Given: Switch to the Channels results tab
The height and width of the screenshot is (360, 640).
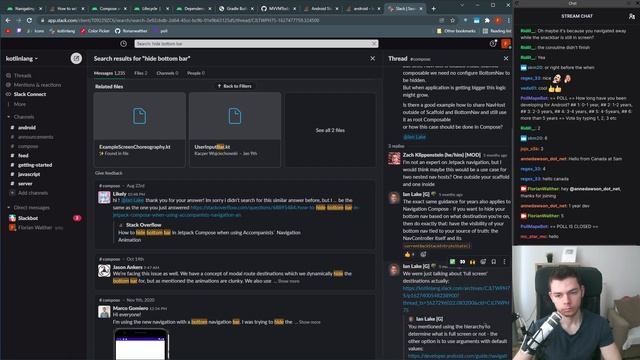Looking at the screenshot, I should [x=167, y=73].
